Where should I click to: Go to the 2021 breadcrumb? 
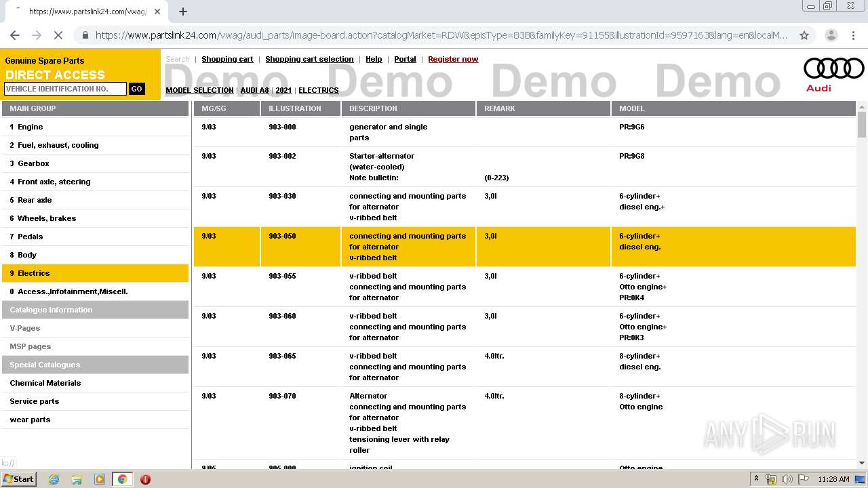(283, 90)
